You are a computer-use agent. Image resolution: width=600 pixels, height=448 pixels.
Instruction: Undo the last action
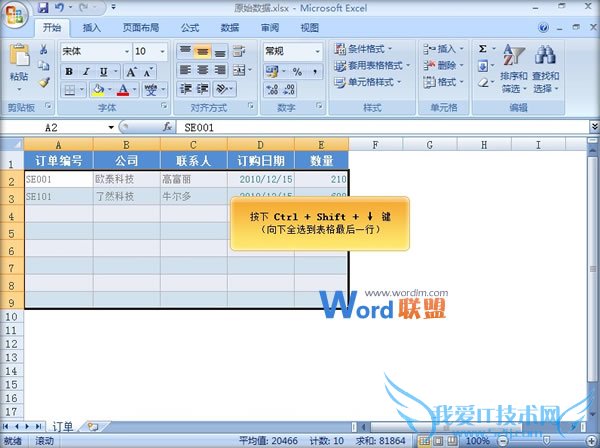(59, 7)
